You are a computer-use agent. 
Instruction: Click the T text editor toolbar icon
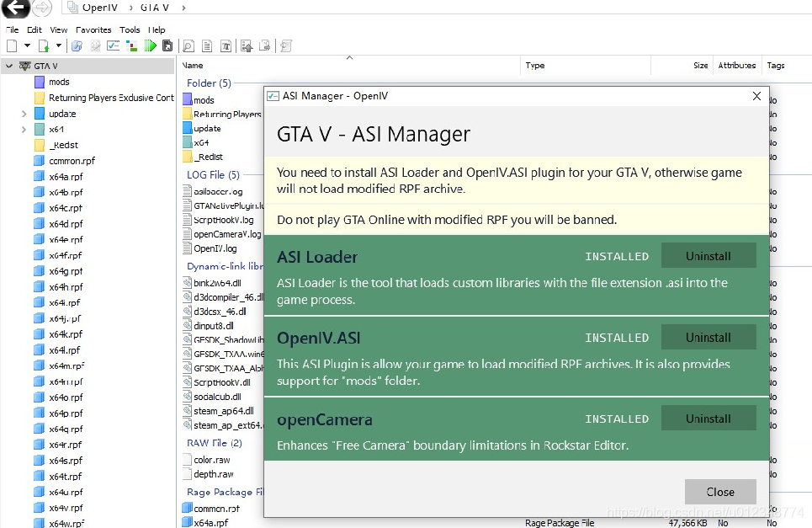tap(226, 46)
